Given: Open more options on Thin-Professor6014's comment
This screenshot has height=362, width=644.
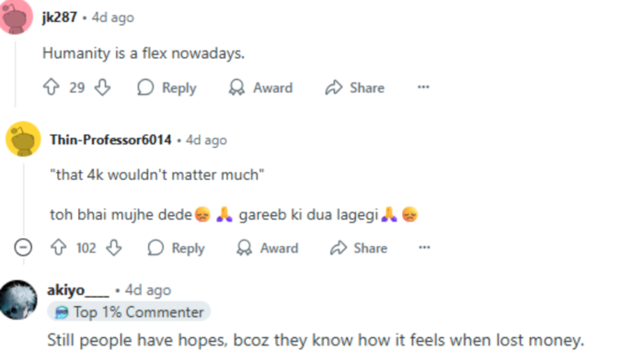Looking at the screenshot, I should coord(424,247).
